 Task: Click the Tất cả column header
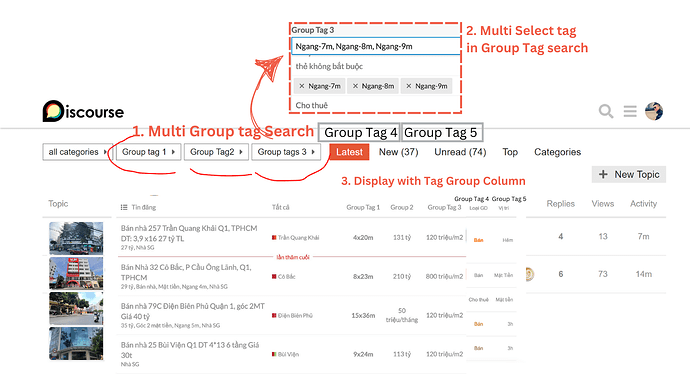coord(280,207)
